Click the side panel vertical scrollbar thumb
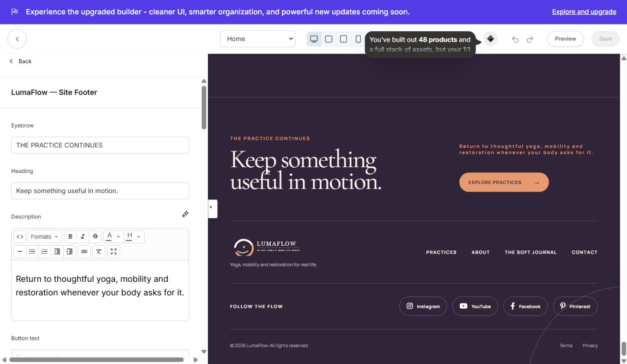The height and width of the screenshot is (364, 627). pos(204,107)
